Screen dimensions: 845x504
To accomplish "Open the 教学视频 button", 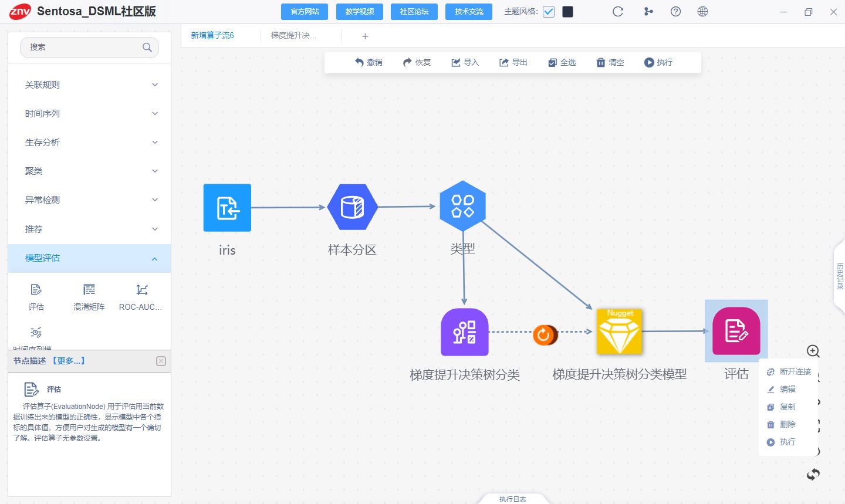I will coord(360,12).
